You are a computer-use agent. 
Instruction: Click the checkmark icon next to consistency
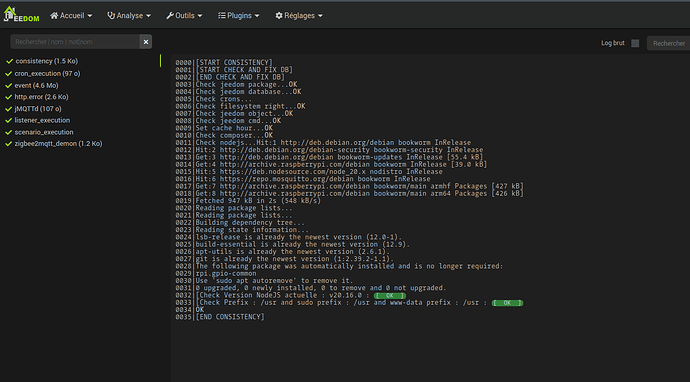point(9,61)
